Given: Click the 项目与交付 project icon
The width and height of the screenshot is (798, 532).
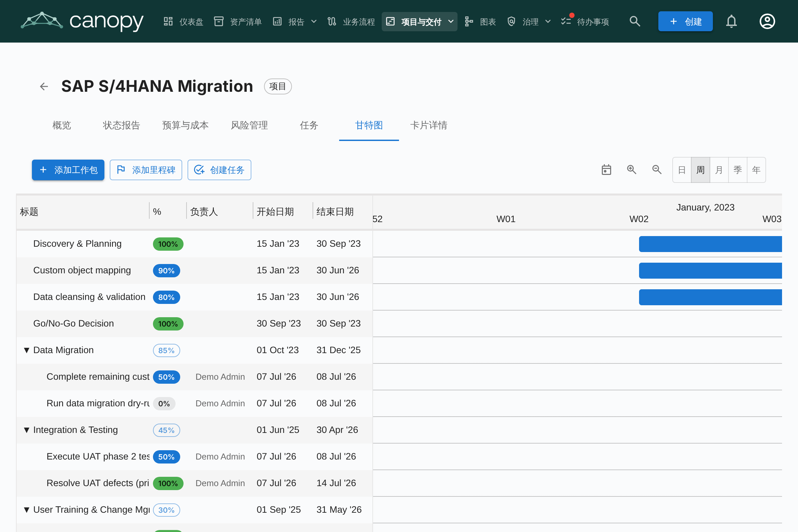Looking at the screenshot, I should point(390,21).
